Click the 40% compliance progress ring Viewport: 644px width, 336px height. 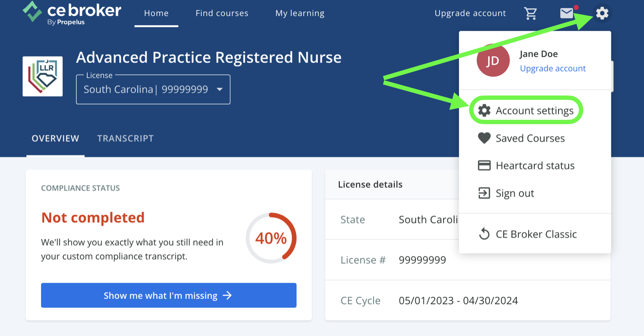click(271, 238)
